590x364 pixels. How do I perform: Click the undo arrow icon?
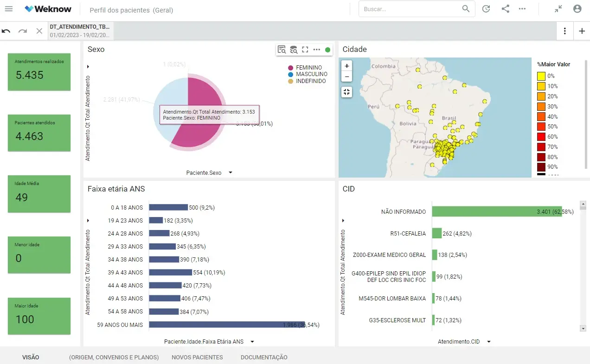(6, 31)
